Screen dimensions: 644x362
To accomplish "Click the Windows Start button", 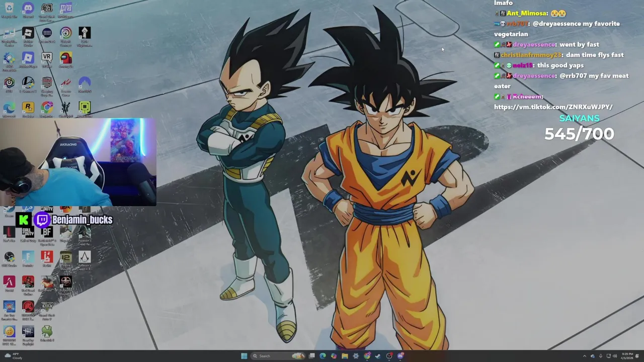I will click(244, 356).
